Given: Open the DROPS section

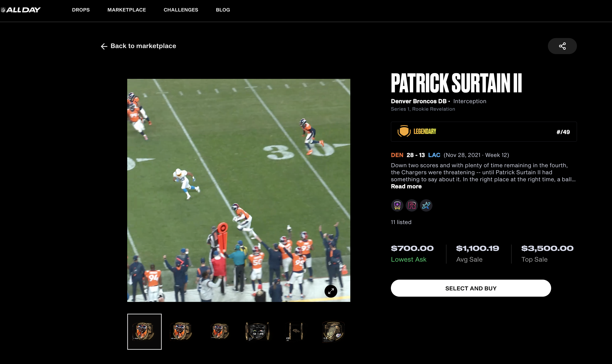Looking at the screenshot, I should (x=81, y=10).
